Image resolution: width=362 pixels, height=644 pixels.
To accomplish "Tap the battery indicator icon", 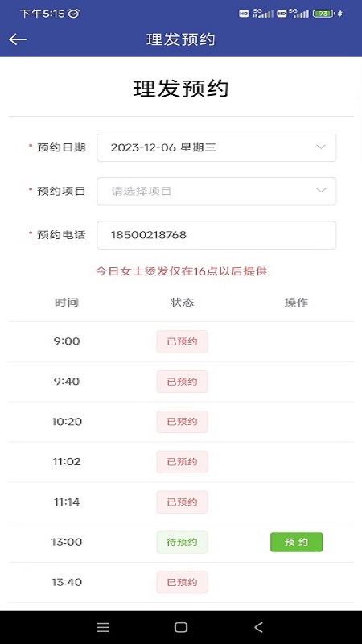I will pos(323,14).
